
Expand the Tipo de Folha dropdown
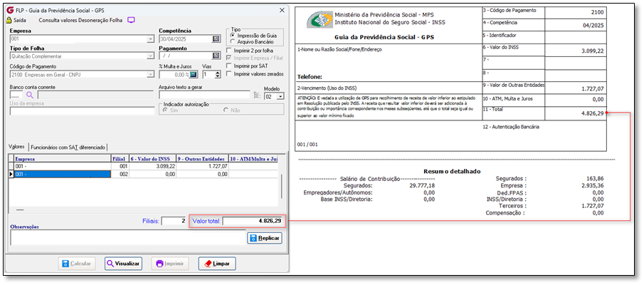[x=150, y=57]
